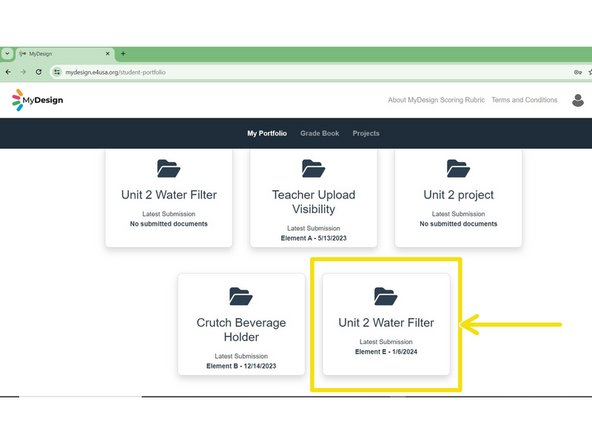This screenshot has height=444, width=592.
Task: Open the site information icon in the address bar
Action: [57, 72]
